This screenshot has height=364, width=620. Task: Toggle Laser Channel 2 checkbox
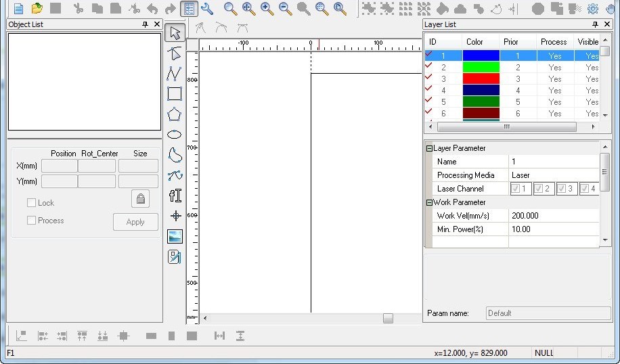[x=538, y=189]
